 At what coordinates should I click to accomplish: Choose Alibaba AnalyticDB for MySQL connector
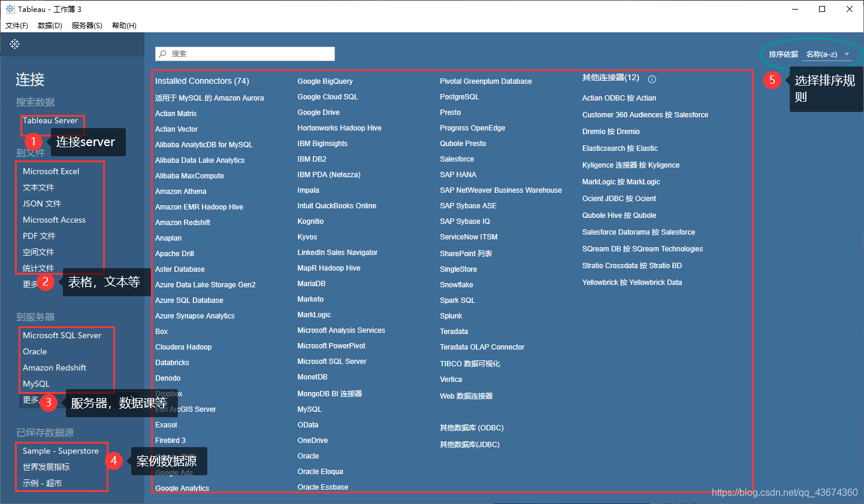pos(204,145)
